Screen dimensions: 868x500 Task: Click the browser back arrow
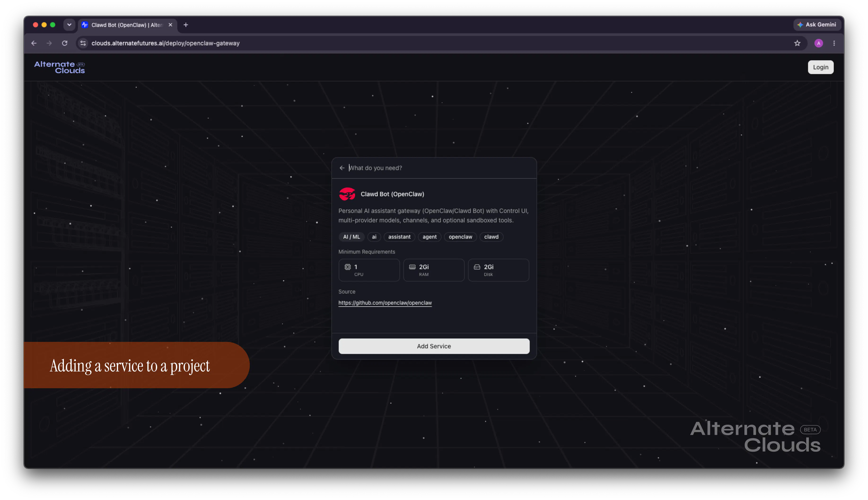click(x=34, y=43)
